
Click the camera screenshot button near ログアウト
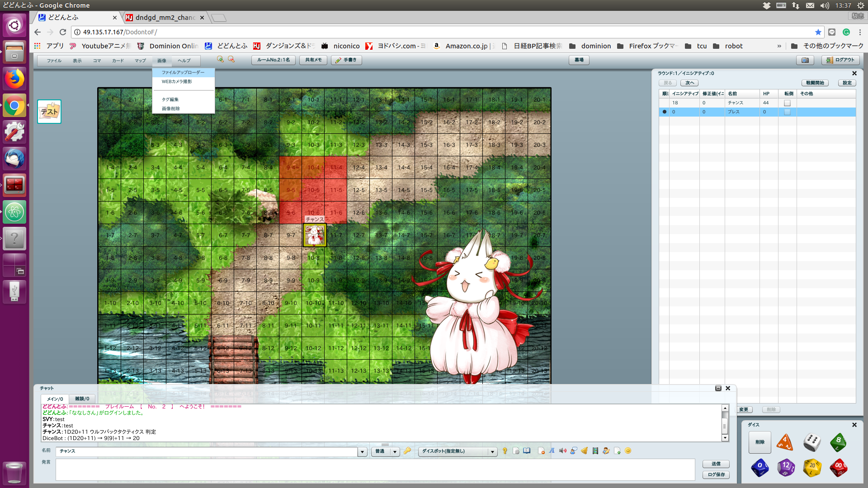pyautogui.click(x=805, y=60)
